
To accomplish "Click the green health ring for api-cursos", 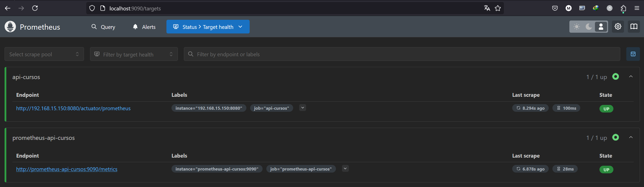I will coord(615,77).
